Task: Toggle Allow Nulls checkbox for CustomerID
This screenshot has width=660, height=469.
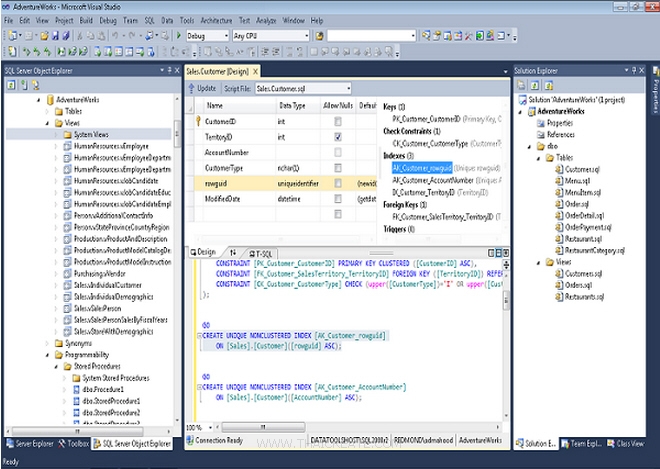Action: click(x=338, y=120)
